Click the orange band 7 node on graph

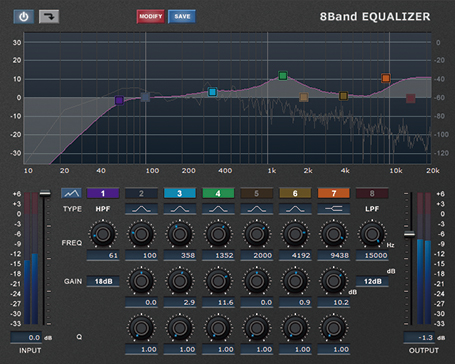point(386,78)
